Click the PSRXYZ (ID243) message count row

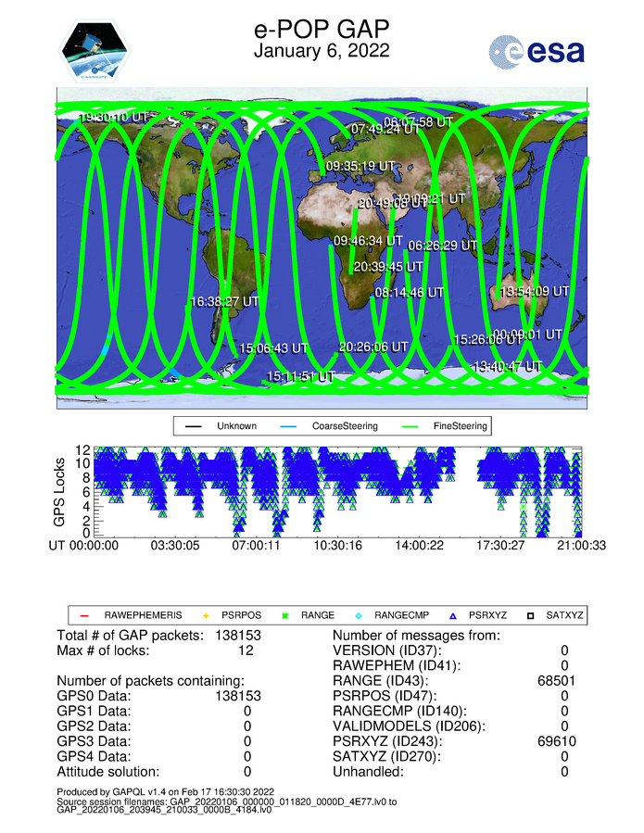(454, 742)
